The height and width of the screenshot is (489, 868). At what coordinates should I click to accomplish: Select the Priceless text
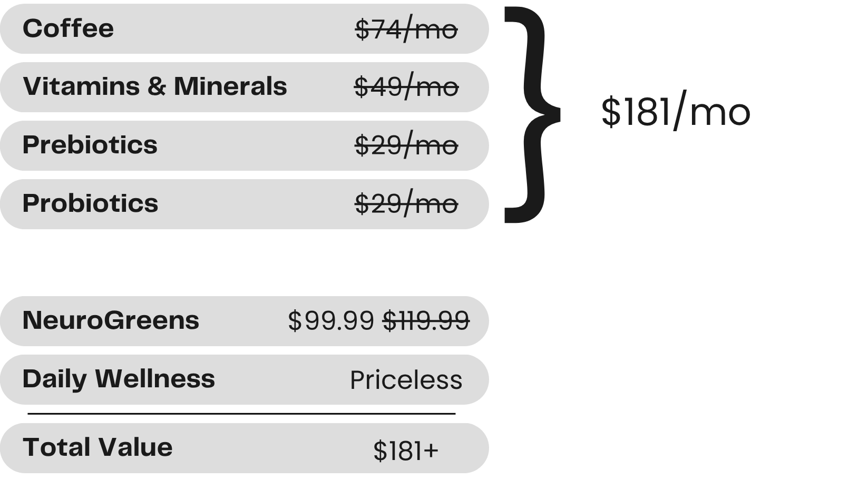tap(406, 380)
